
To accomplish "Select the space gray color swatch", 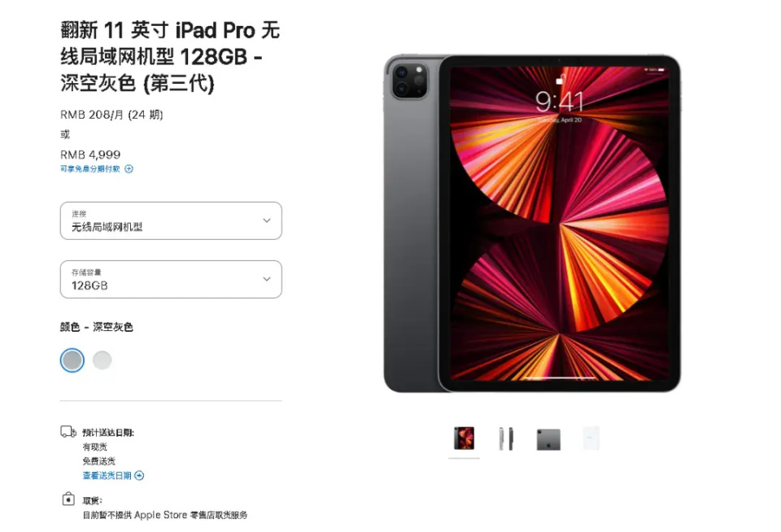I will click(72, 360).
